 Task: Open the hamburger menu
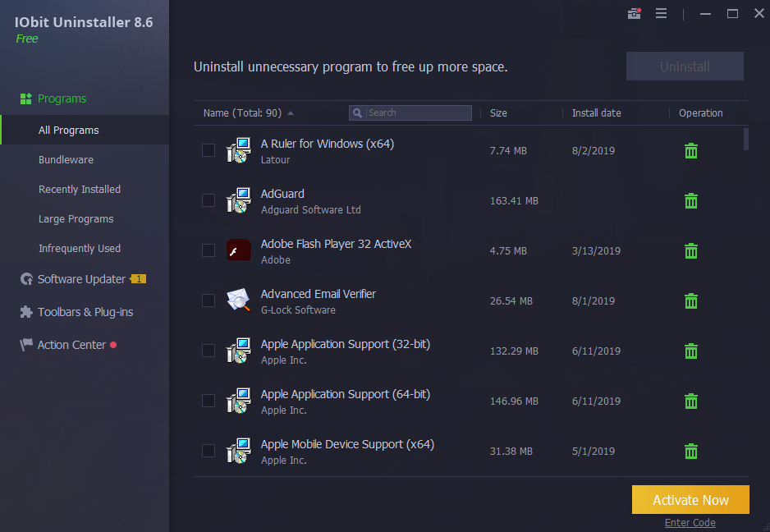coord(662,13)
